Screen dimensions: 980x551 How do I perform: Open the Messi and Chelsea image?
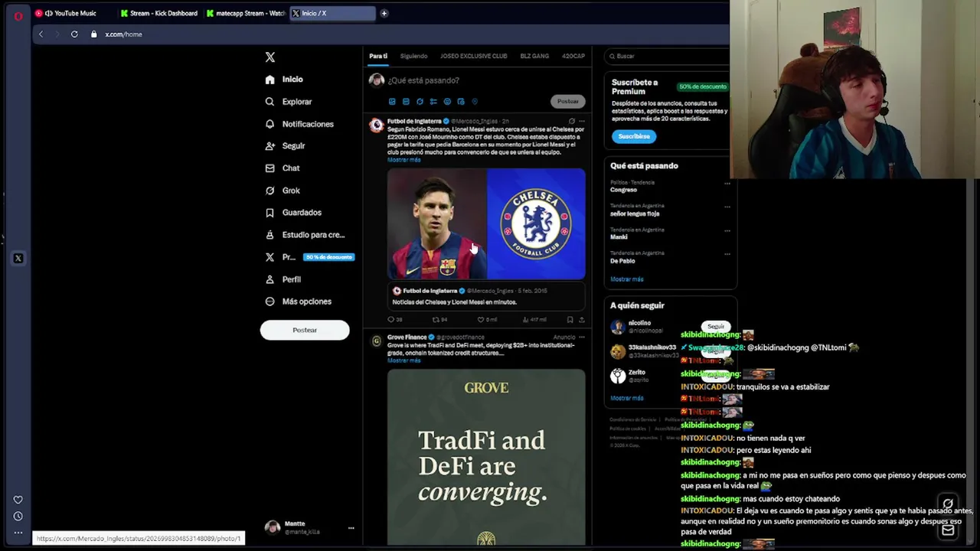(x=486, y=224)
